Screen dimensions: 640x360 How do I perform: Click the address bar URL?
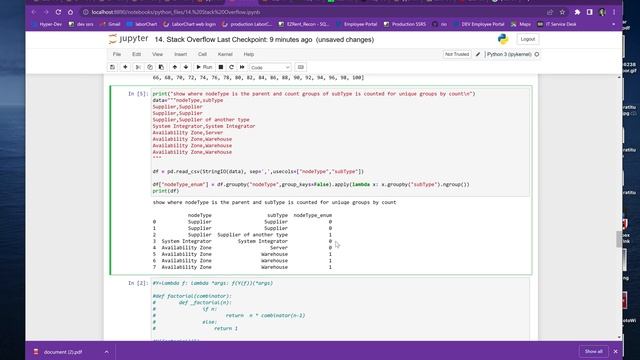pyautogui.click(x=176, y=12)
